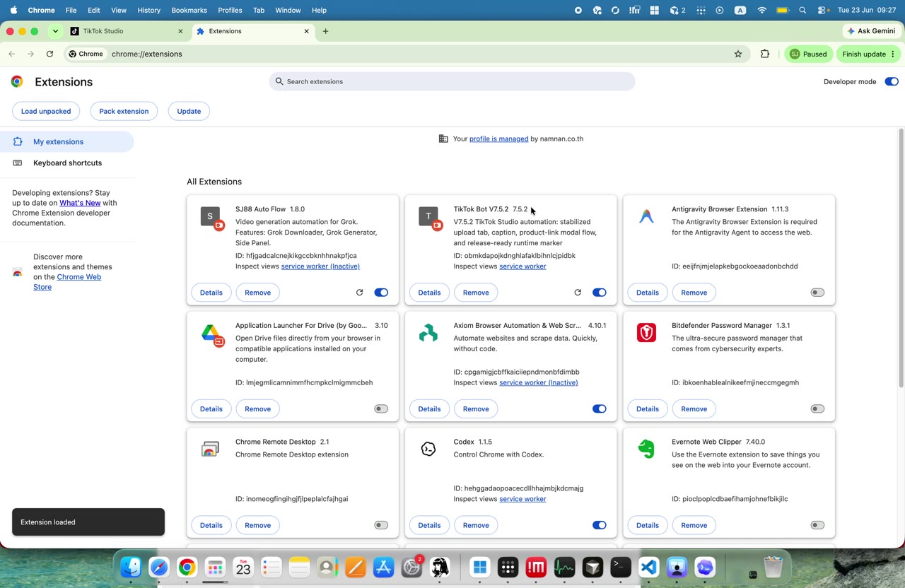Click the extensions page vertical scrollbar
905x588 pixels.
901,258
